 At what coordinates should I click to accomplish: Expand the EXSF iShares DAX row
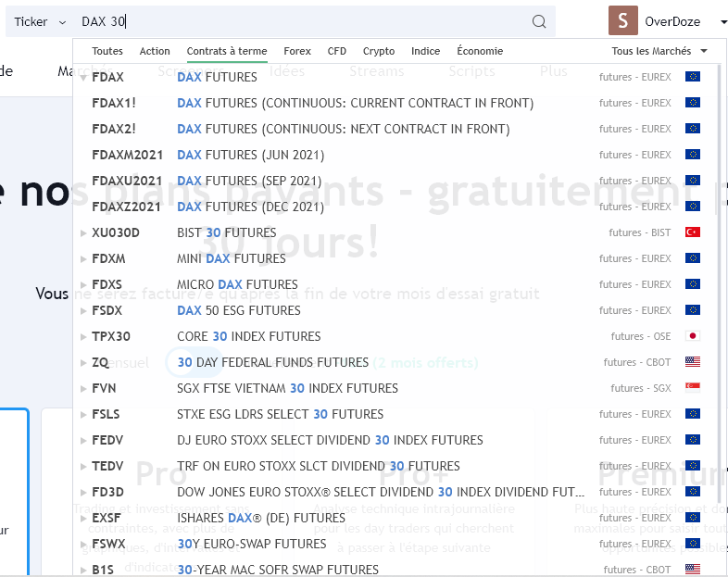[83, 519]
